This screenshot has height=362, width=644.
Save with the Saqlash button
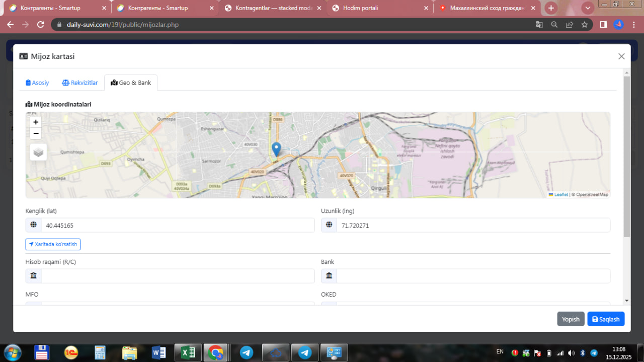click(x=606, y=319)
